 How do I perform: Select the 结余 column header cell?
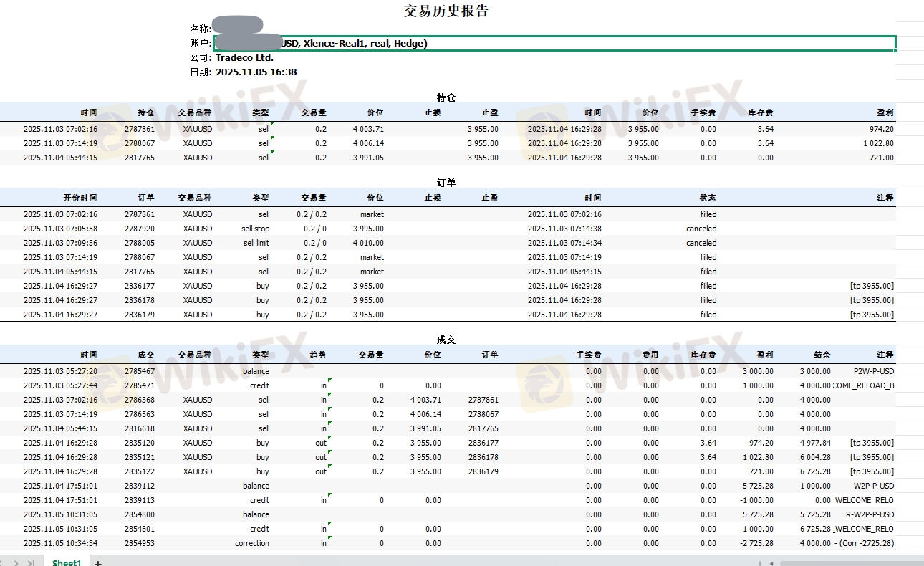coord(822,355)
